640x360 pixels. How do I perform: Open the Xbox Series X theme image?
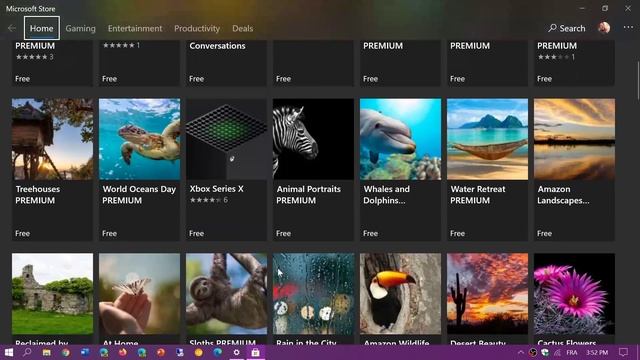[x=226, y=139]
